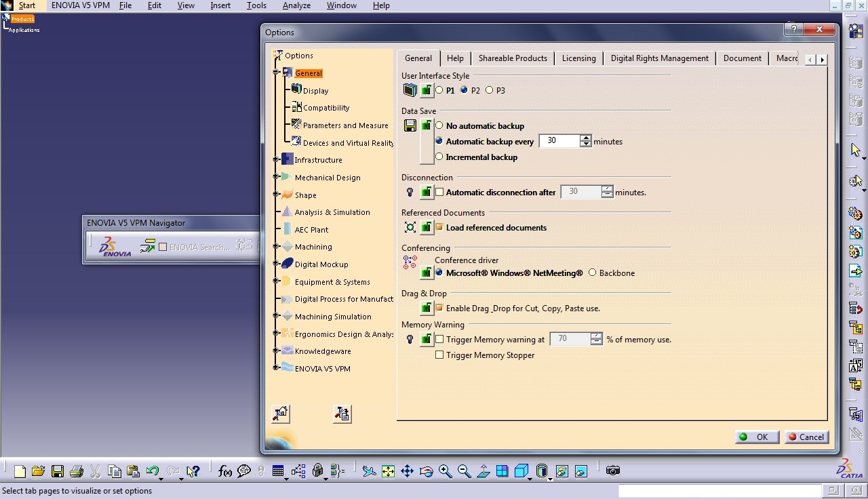Select Display under General in tree

315,91
